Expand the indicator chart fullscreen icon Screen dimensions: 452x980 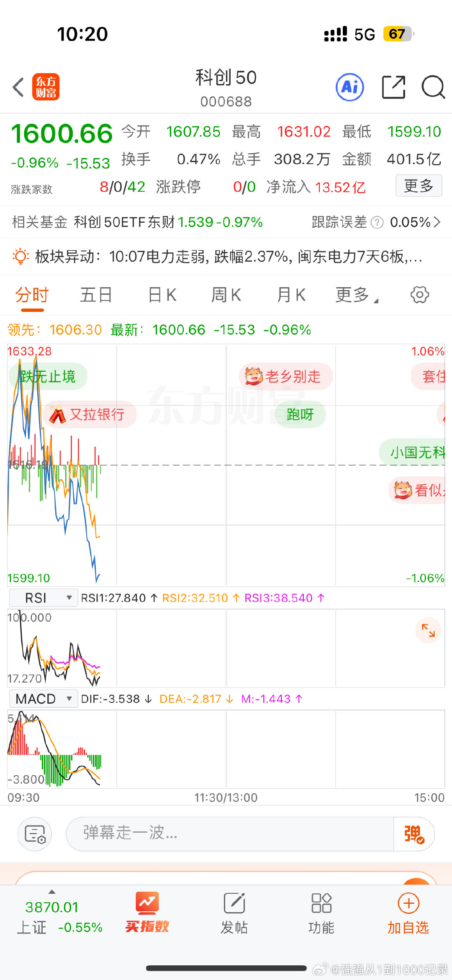point(428,630)
